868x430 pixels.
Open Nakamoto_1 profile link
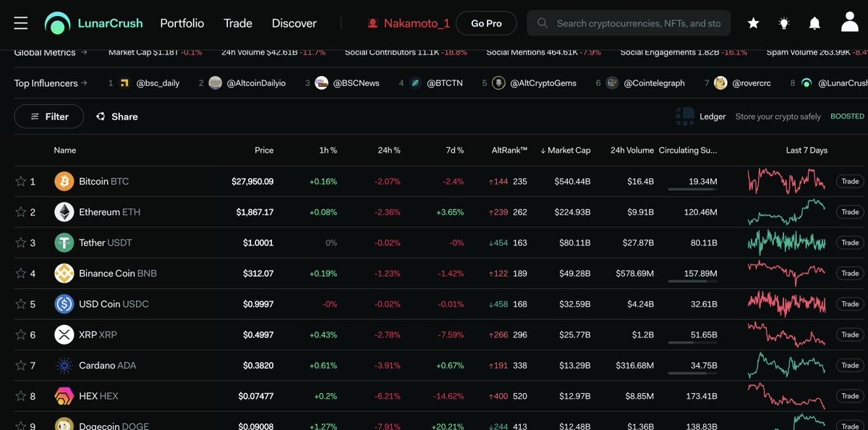pyautogui.click(x=409, y=23)
